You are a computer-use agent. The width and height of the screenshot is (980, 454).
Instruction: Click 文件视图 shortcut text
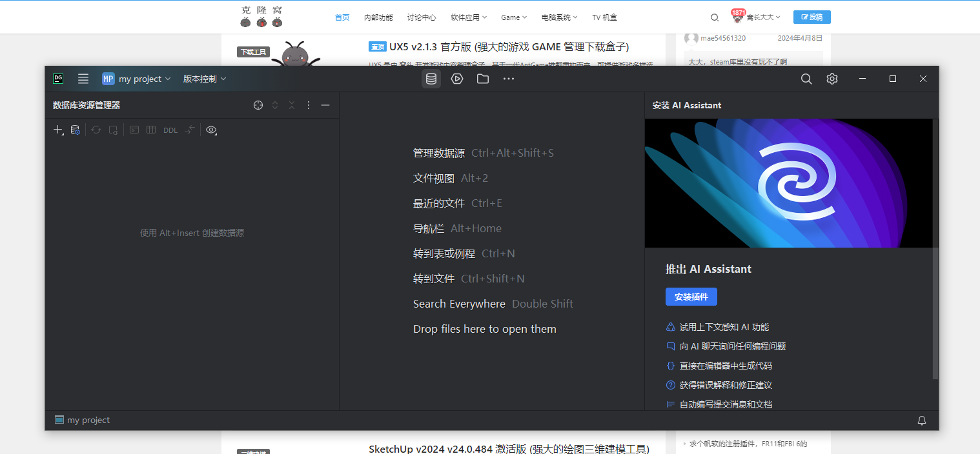tap(434, 178)
